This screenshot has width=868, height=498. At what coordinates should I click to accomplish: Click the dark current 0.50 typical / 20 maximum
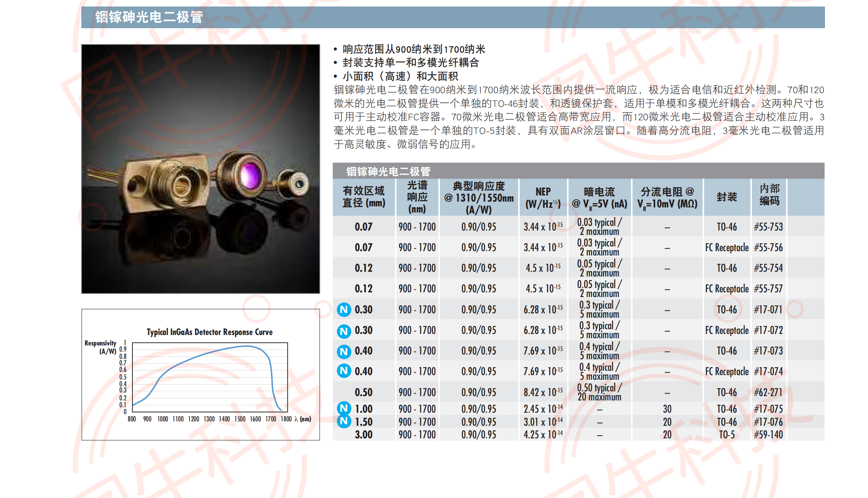(599, 392)
